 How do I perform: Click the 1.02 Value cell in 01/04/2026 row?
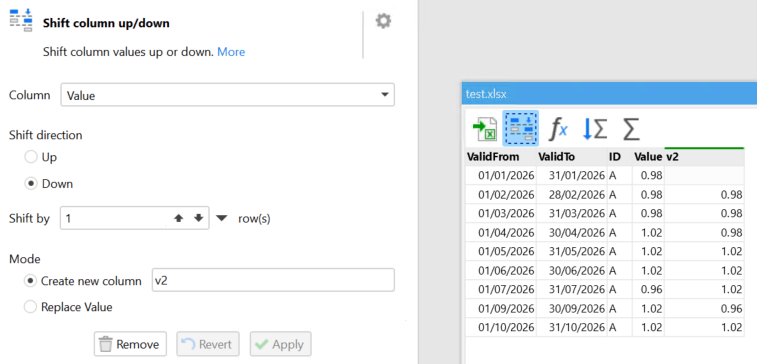[648, 233]
